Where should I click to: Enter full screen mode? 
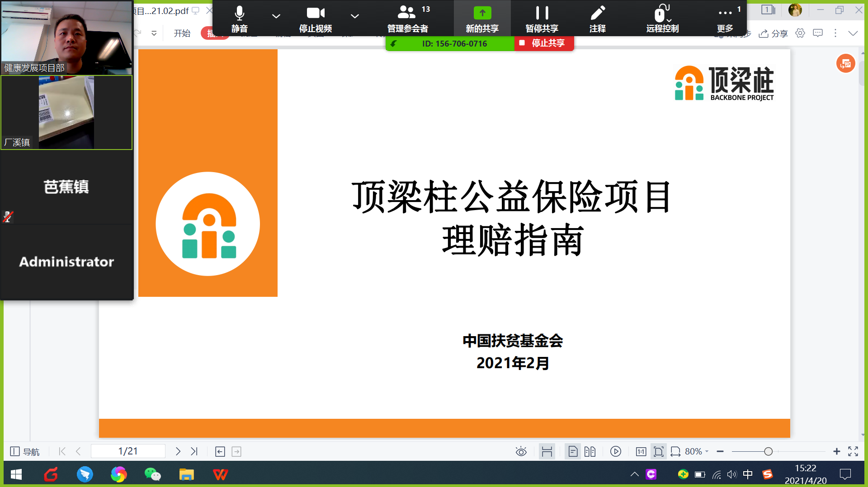point(853,452)
